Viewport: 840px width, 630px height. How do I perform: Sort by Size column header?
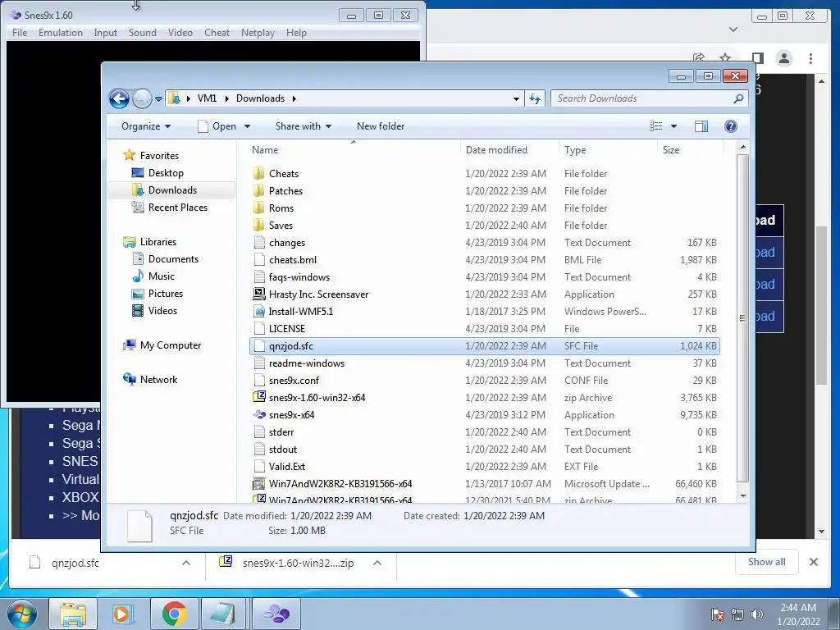pyautogui.click(x=690, y=150)
